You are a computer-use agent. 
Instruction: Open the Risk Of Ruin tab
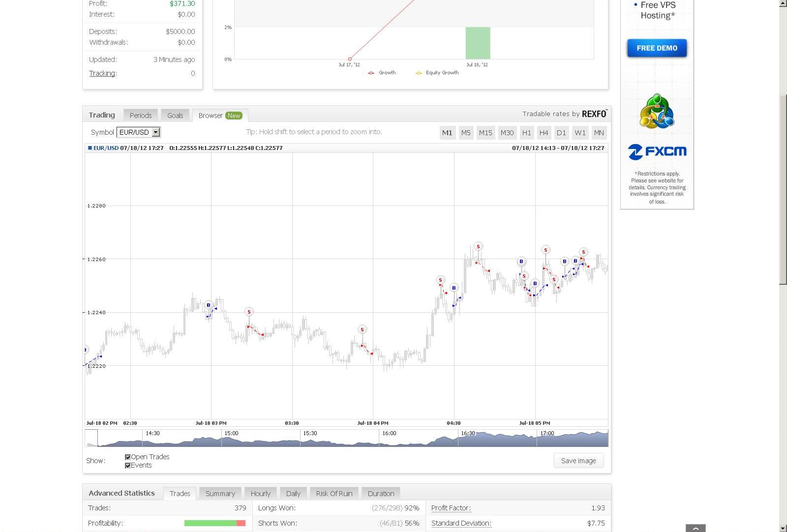[x=334, y=494]
